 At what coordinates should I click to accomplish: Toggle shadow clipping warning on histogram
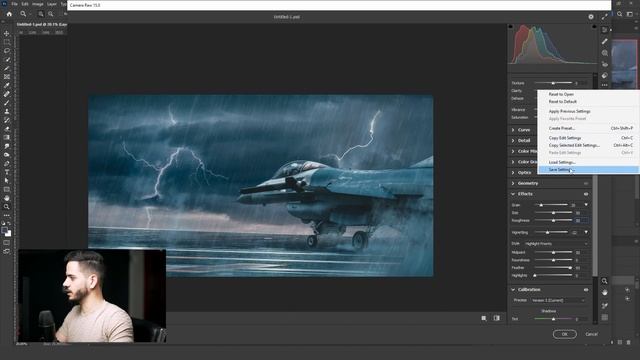510,27
